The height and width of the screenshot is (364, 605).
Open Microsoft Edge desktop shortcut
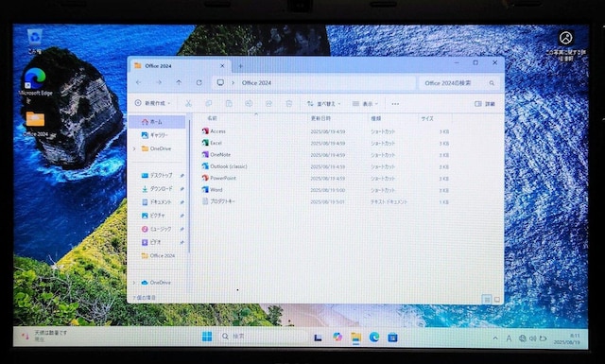(x=35, y=82)
